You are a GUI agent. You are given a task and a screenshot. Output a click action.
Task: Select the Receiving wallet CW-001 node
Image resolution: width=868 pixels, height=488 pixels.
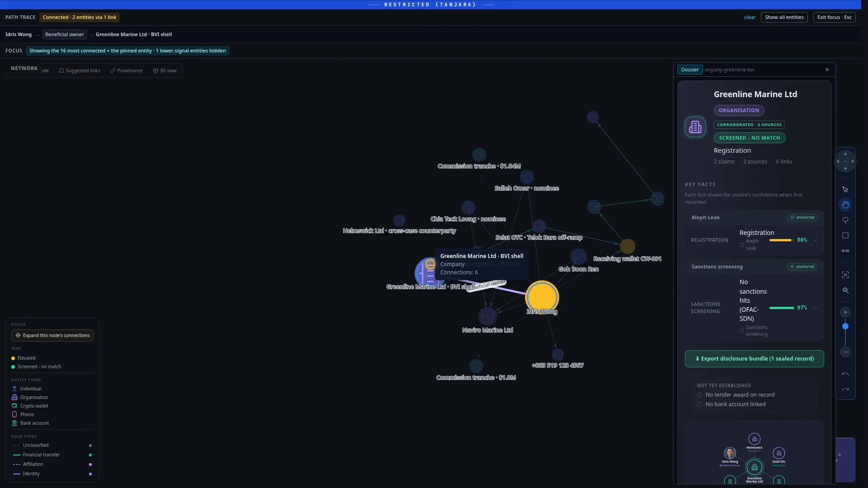tap(627, 246)
